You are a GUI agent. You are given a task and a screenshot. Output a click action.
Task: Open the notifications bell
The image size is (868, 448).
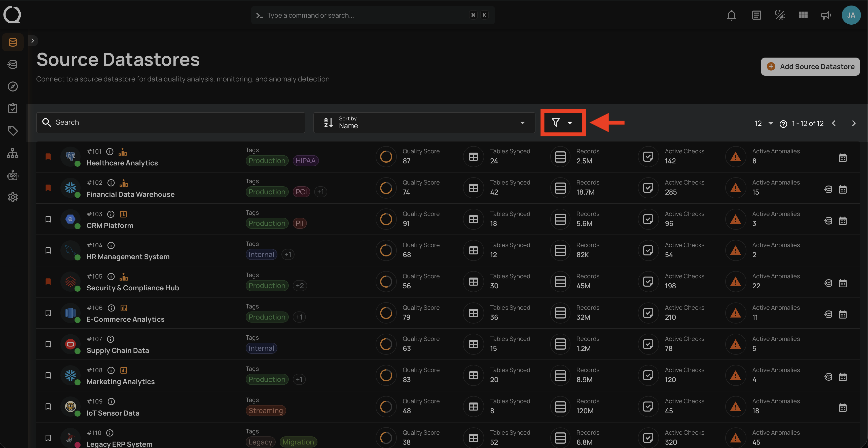(x=731, y=15)
